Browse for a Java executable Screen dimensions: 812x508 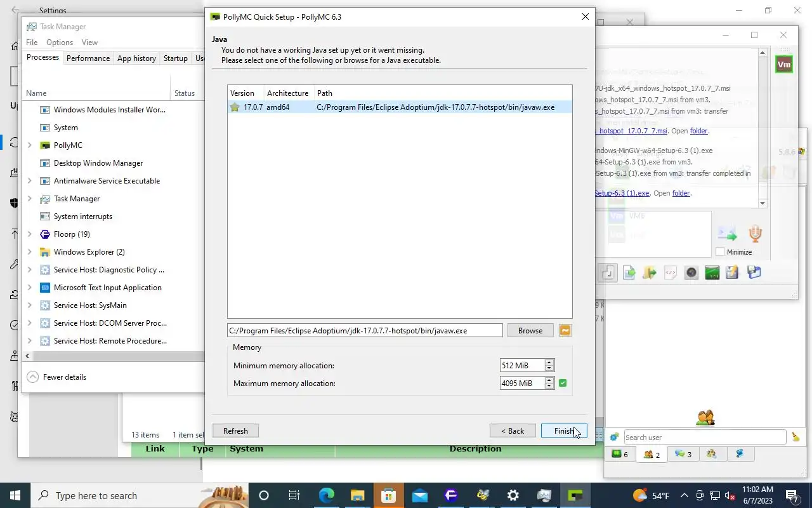[x=530, y=330]
